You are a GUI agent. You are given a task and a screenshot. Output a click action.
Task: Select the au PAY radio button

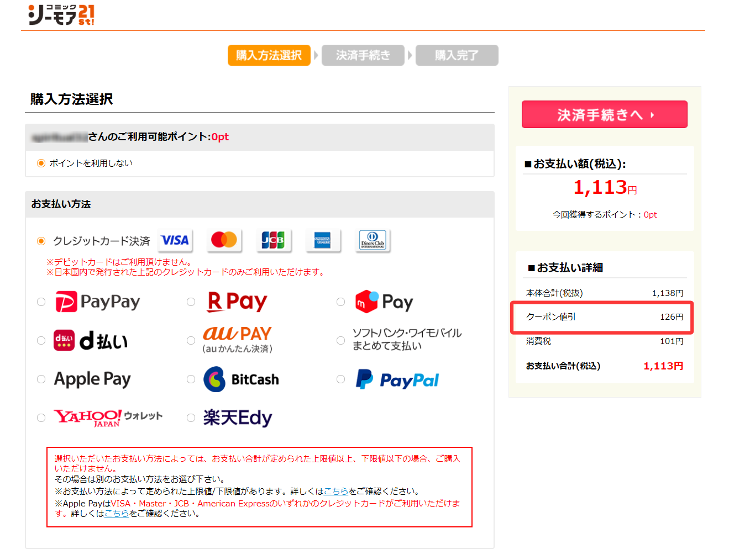pos(191,340)
